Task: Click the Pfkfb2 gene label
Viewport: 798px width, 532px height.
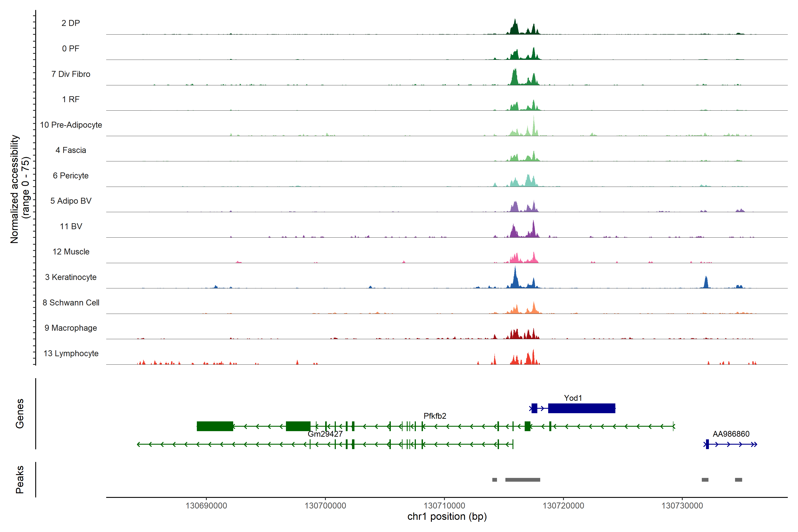Action: (435, 416)
